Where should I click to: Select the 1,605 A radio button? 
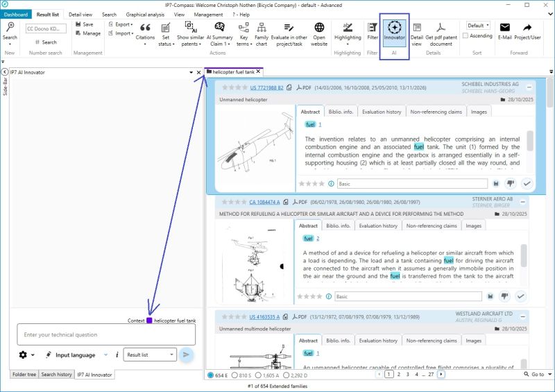pos(268,375)
